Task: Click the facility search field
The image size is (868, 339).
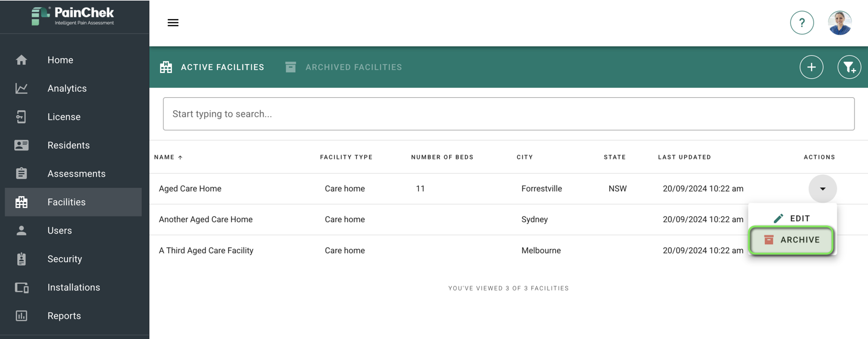Action: coord(508,114)
